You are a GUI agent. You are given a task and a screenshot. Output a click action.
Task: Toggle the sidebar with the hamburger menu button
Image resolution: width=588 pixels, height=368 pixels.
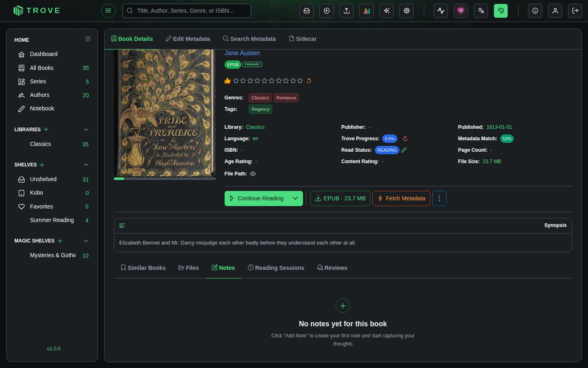pyautogui.click(x=108, y=11)
